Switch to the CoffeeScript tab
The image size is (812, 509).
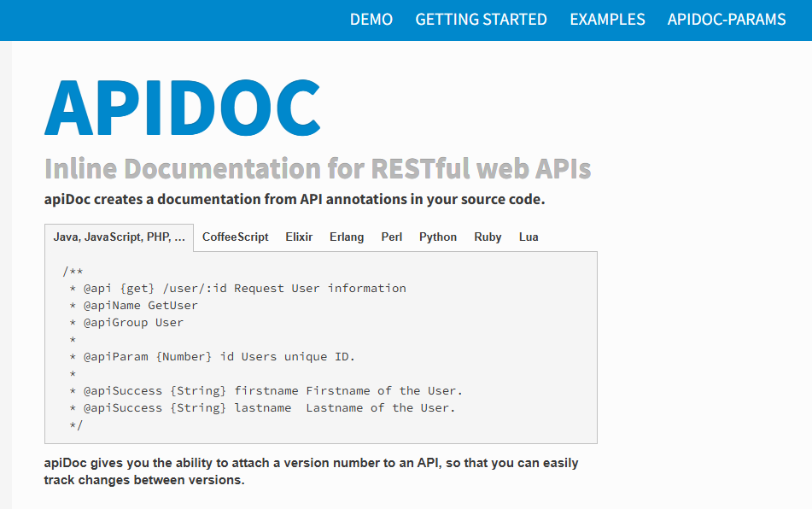point(235,237)
